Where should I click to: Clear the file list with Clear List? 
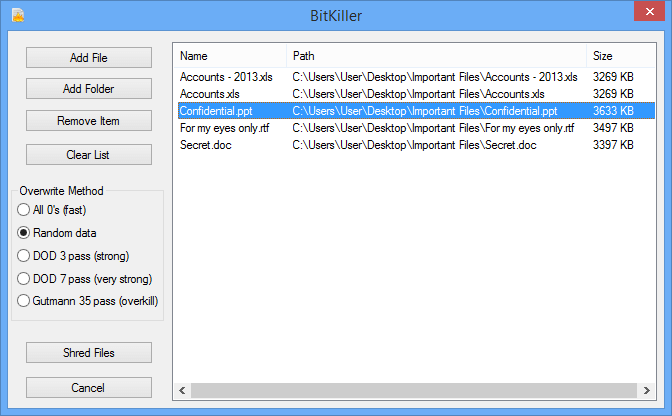88,154
